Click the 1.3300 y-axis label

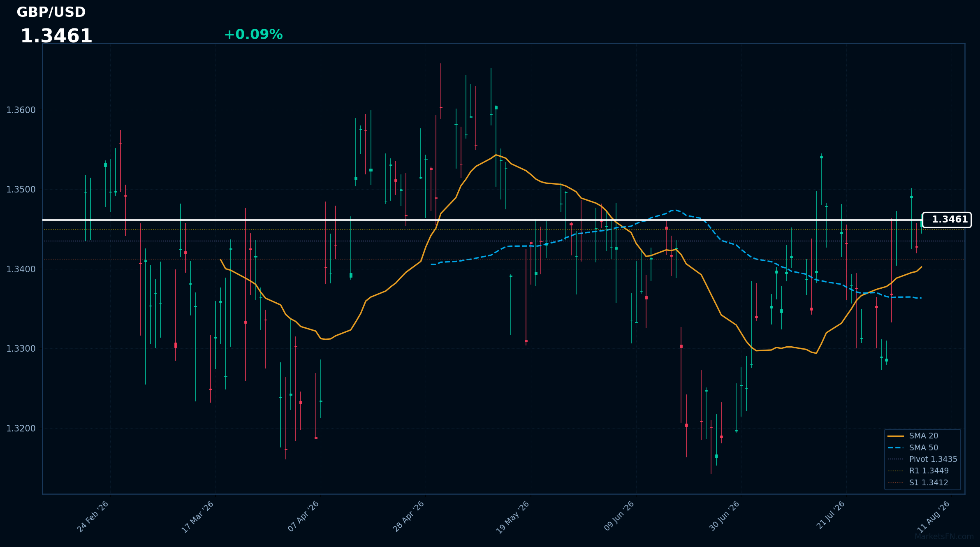(x=21, y=349)
